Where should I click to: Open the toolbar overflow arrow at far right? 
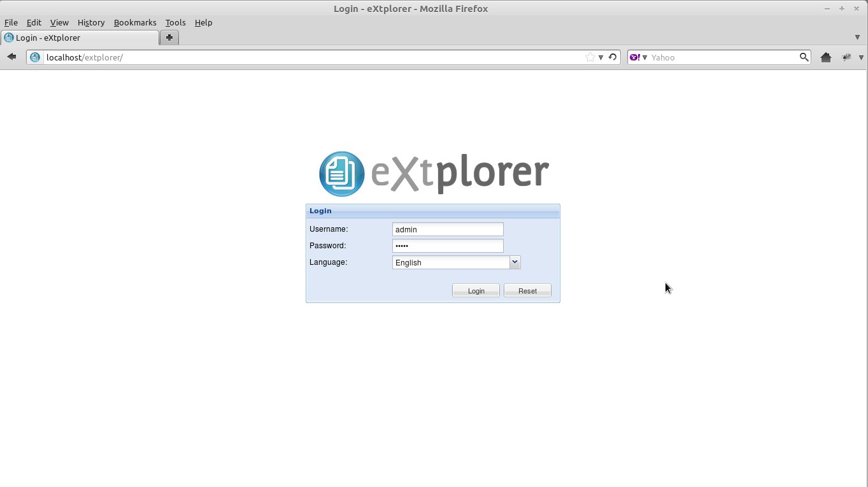(x=861, y=57)
